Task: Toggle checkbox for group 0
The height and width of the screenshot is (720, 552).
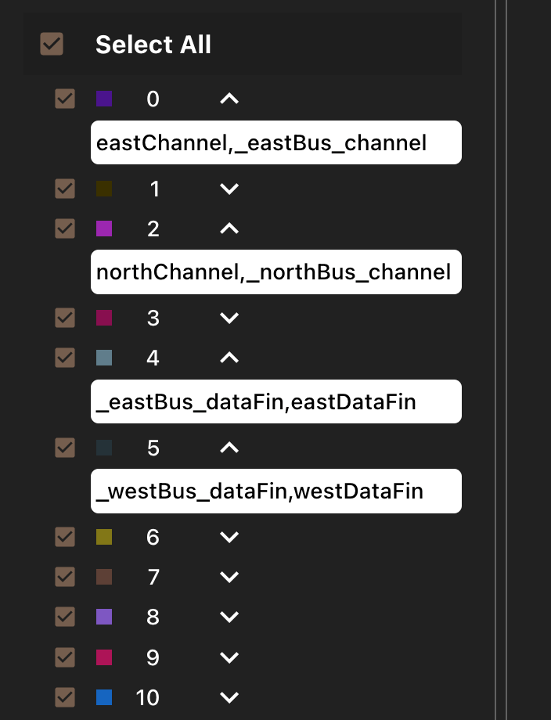Action: coord(65,99)
